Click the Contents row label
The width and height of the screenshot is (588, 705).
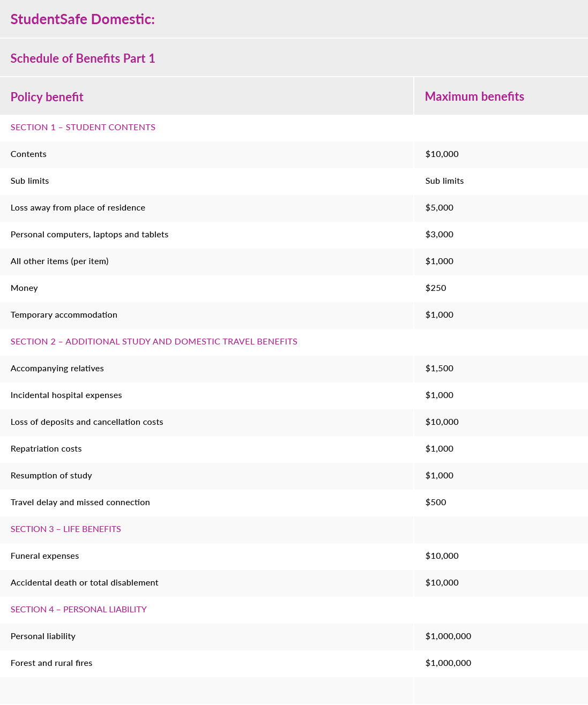pos(28,154)
